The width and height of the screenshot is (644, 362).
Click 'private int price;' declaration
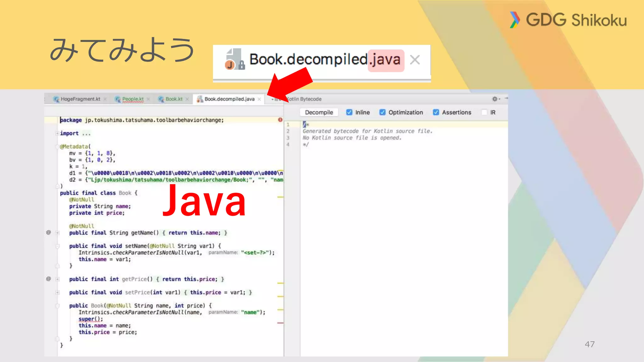coord(97,213)
